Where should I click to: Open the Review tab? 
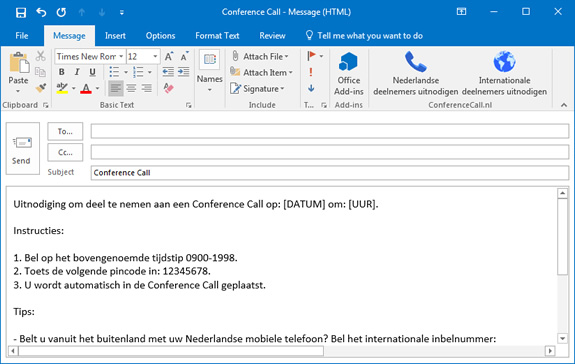(x=272, y=36)
